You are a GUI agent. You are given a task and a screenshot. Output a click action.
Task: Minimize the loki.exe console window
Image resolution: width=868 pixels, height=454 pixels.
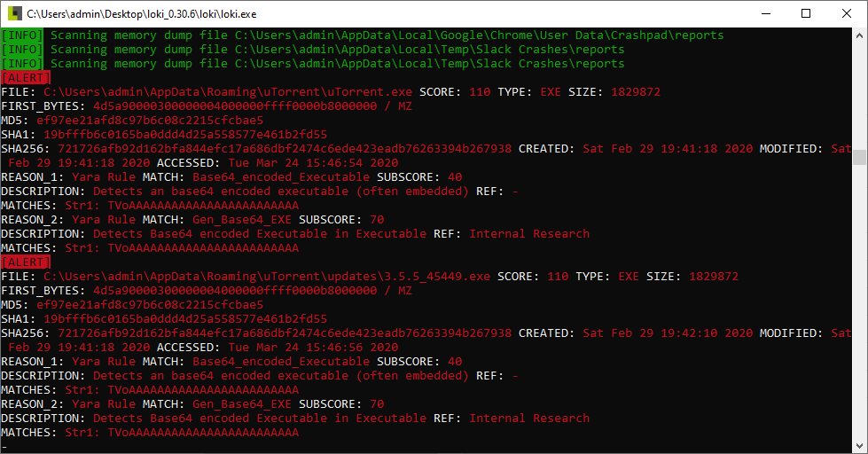[x=766, y=13]
